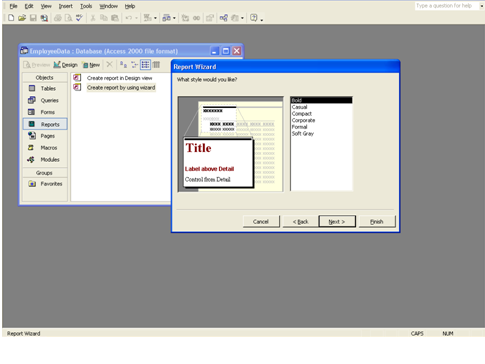Click the Print toolbar icon
485x364 pixels.
coord(58,18)
